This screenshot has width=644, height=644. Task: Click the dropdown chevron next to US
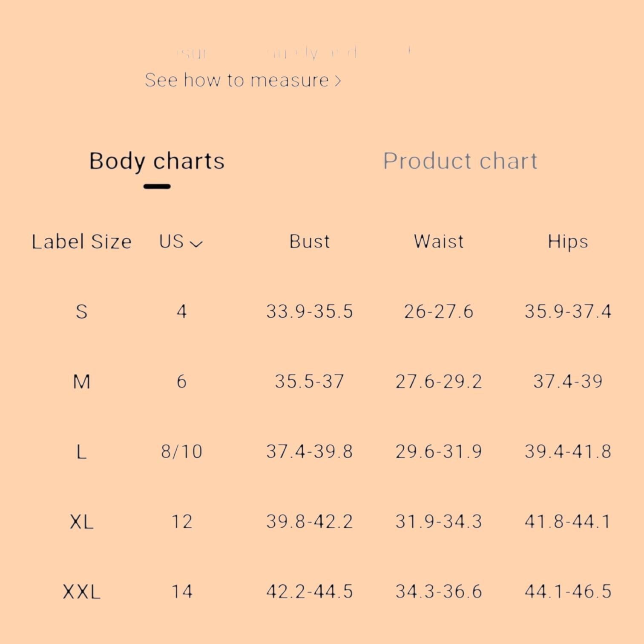196,244
